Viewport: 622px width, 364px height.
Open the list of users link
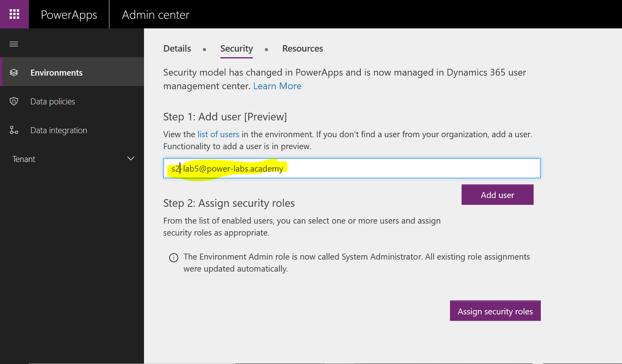[x=218, y=134]
